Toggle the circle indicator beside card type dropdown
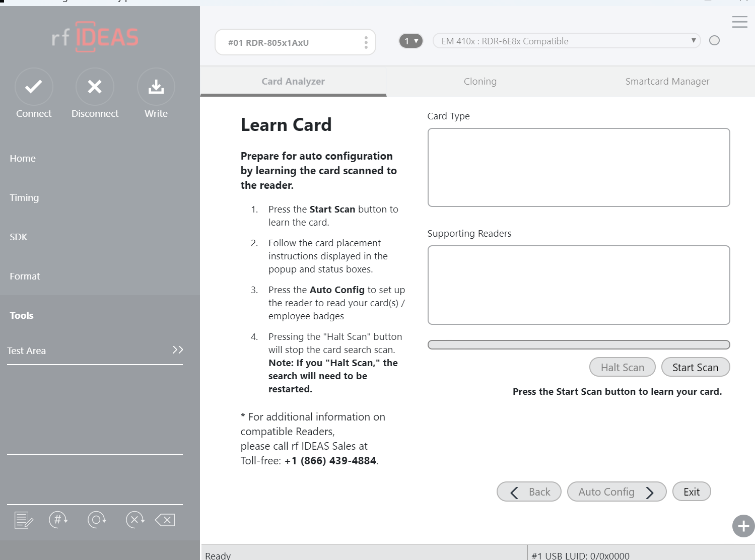Screen dimensions: 755x560 (714, 41)
